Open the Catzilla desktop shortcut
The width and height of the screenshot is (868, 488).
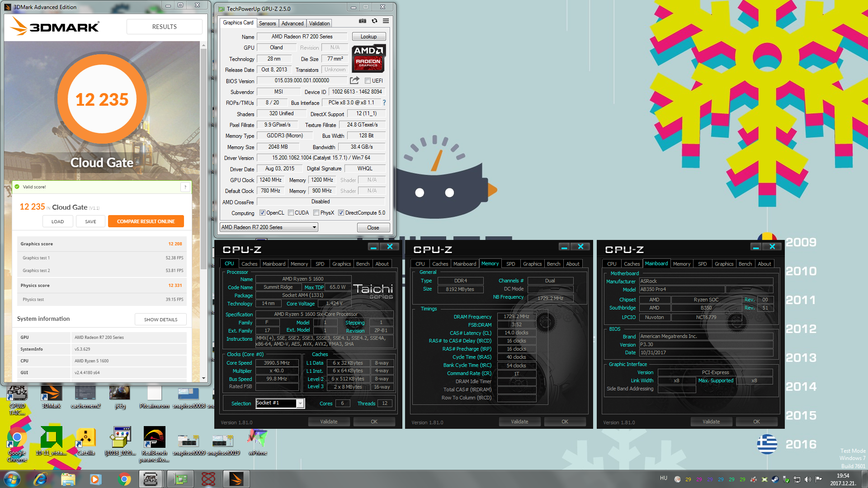coord(85,441)
